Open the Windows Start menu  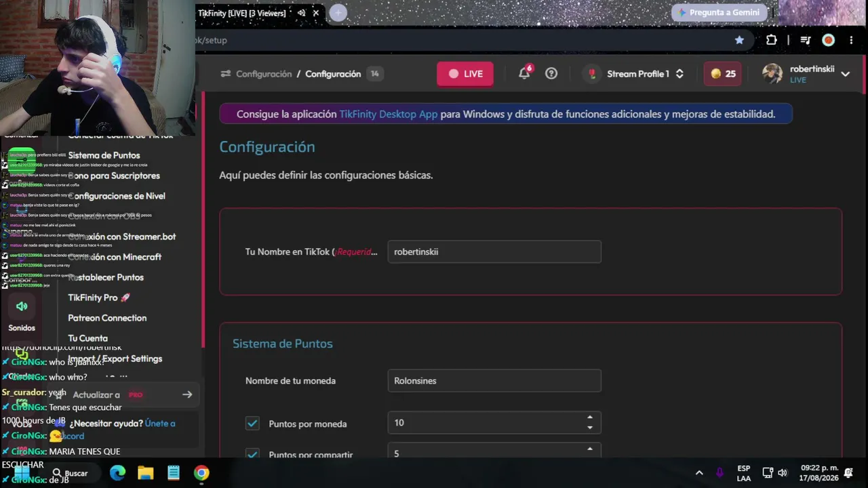pyautogui.click(x=22, y=473)
